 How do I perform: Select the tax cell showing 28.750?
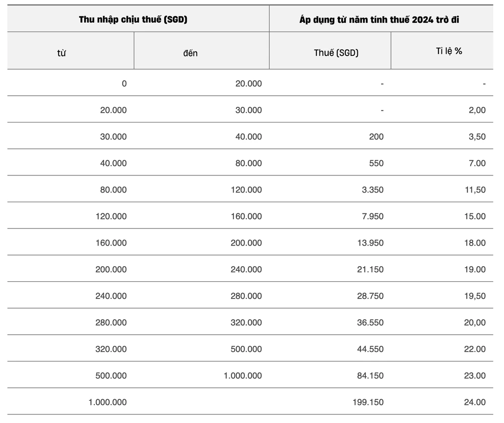coord(368,296)
